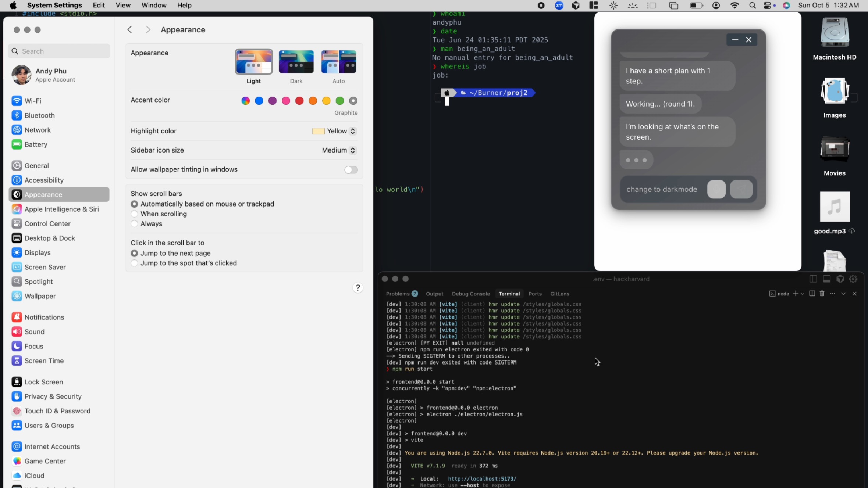
Task: Expand new terminal launch profile chevron
Action: 802,293
